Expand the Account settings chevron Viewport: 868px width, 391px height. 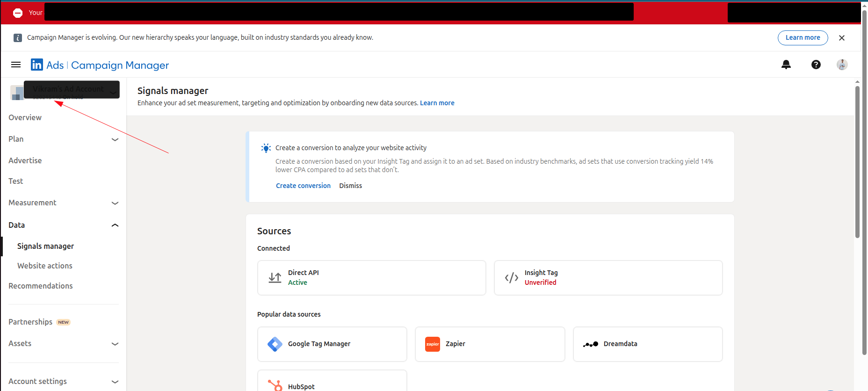(x=115, y=382)
